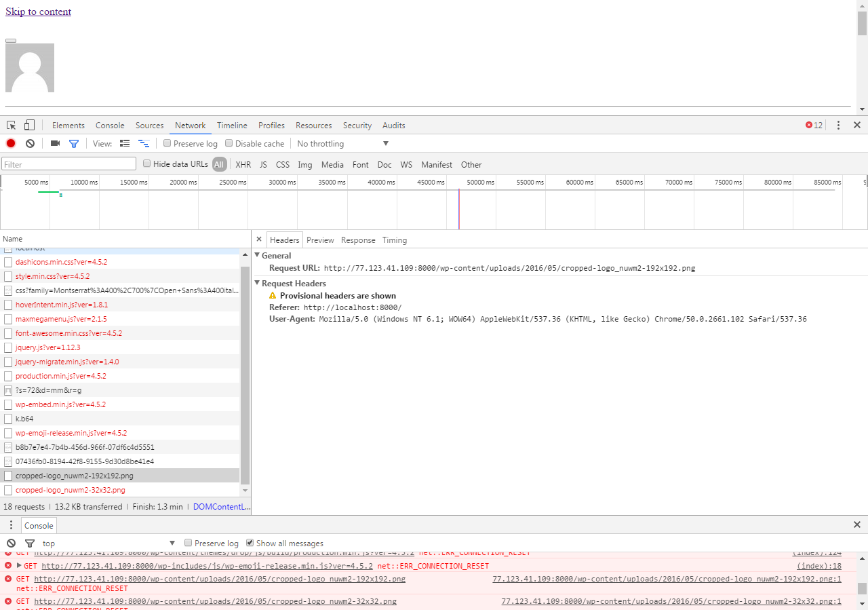Click the Skip to content link
The width and height of the screenshot is (868, 610).
pyautogui.click(x=38, y=12)
